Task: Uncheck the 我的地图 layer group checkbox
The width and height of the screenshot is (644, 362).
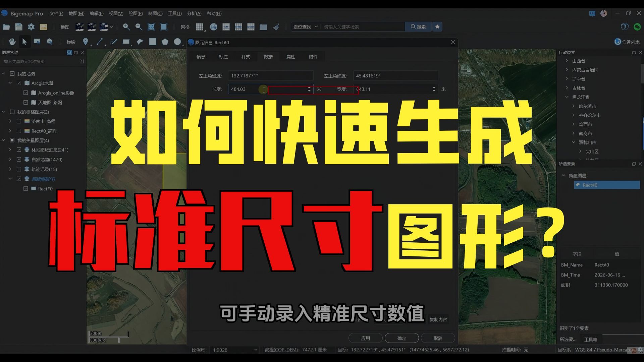Action: (12, 74)
